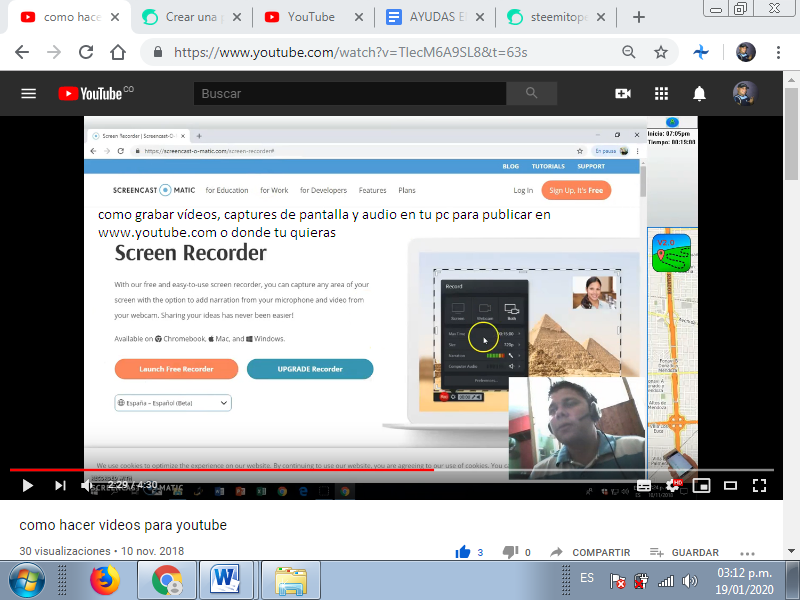The height and width of the screenshot is (600, 800).
Task: Click GUARDAR to save the video
Action: tap(684, 552)
